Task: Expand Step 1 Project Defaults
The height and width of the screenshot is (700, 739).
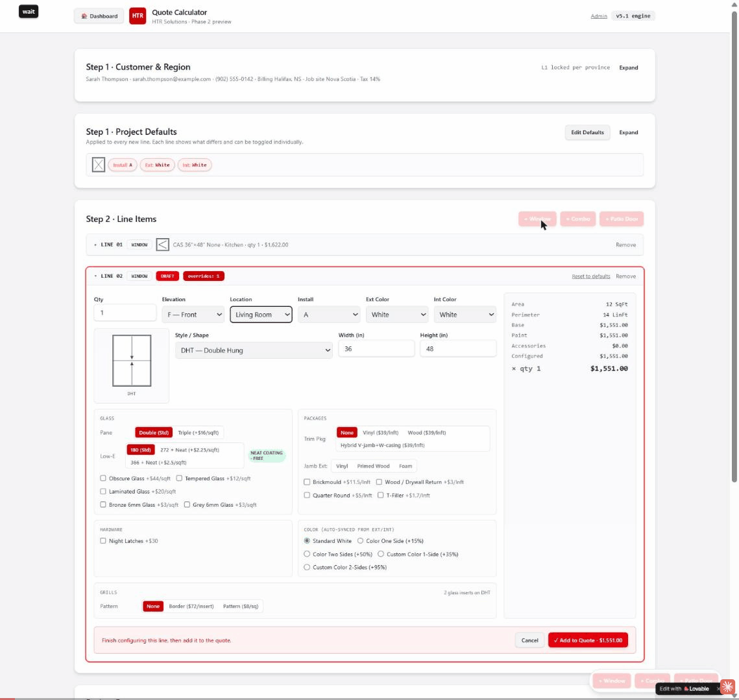Action: (628, 132)
